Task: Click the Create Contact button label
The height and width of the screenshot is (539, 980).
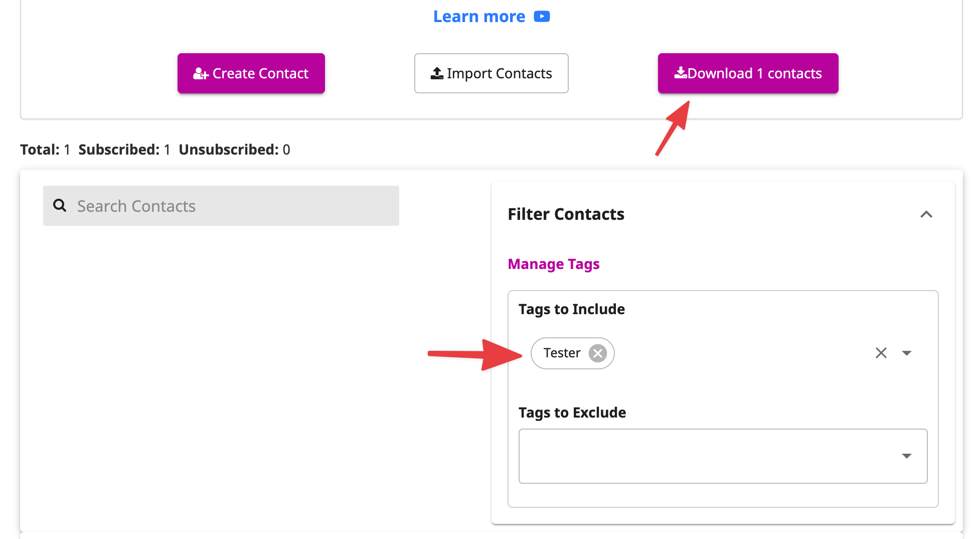Action: tap(260, 73)
